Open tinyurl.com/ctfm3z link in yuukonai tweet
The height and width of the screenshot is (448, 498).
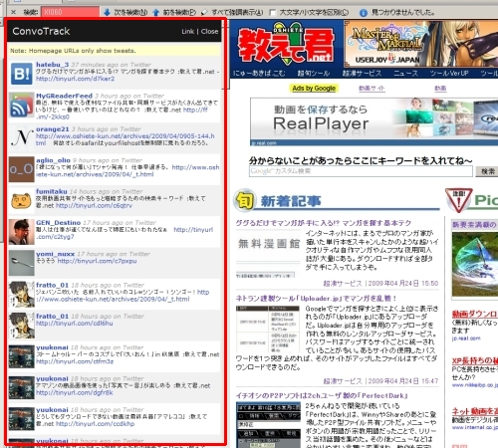point(75,361)
